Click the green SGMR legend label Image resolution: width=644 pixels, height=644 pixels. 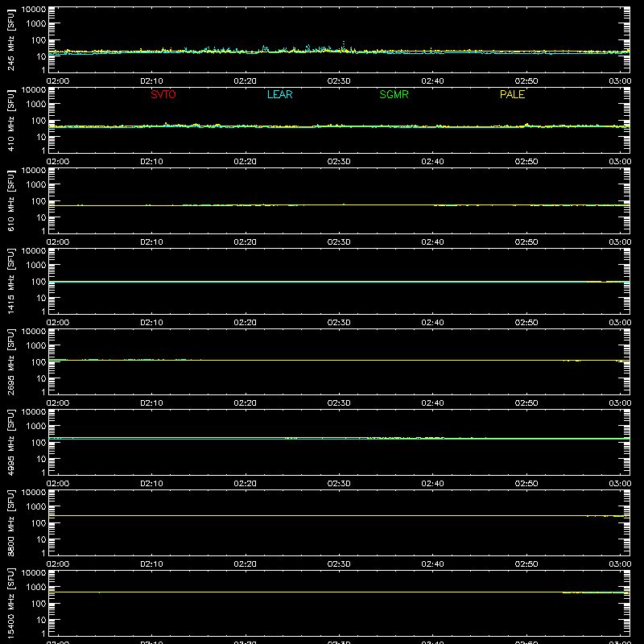[x=394, y=94]
